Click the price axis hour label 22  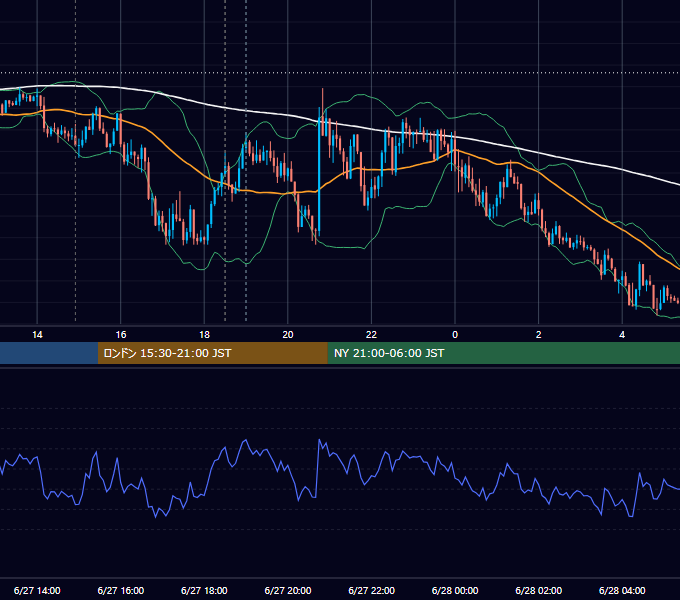coord(371,335)
